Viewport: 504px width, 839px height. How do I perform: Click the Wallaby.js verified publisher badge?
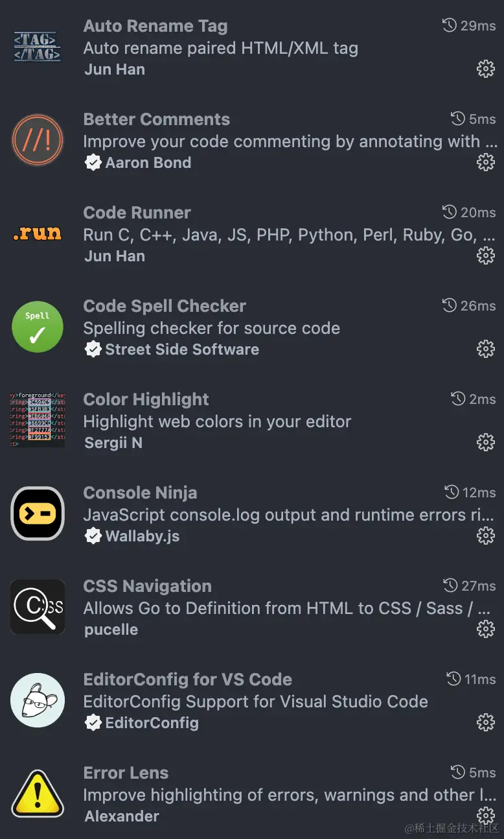click(x=93, y=536)
